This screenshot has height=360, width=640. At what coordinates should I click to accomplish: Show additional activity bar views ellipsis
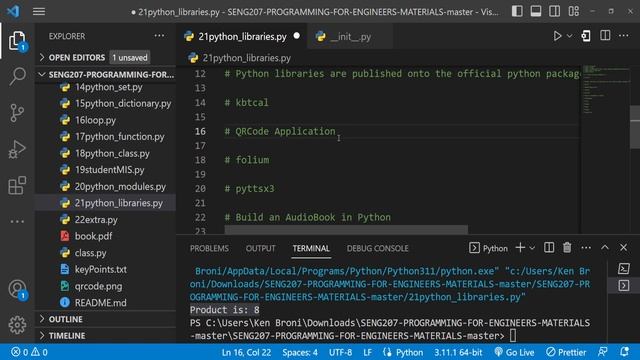(17, 222)
